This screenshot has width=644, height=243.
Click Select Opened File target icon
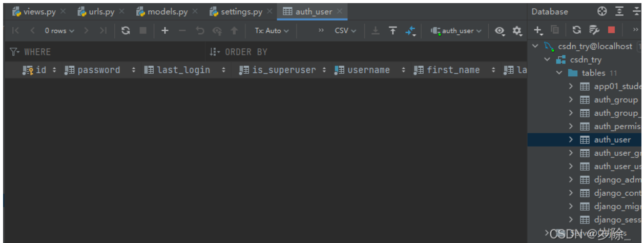[603, 11]
